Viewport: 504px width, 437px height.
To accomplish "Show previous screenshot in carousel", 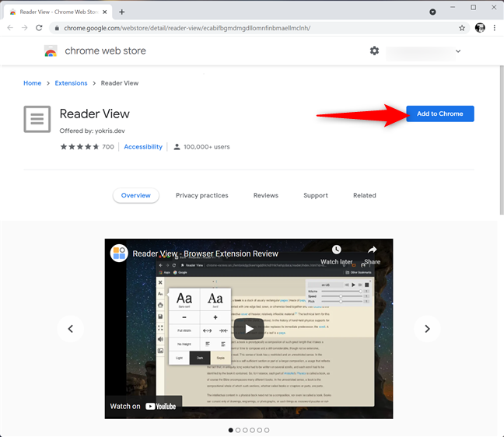I will 71,329.
